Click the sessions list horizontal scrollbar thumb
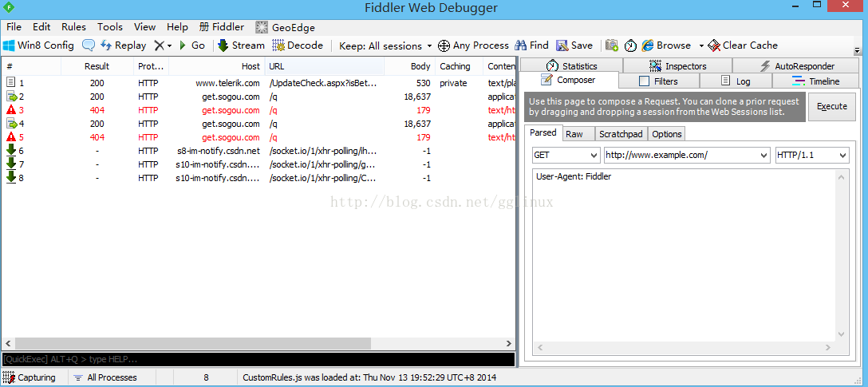The height and width of the screenshot is (387, 868). [x=192, y=343]
